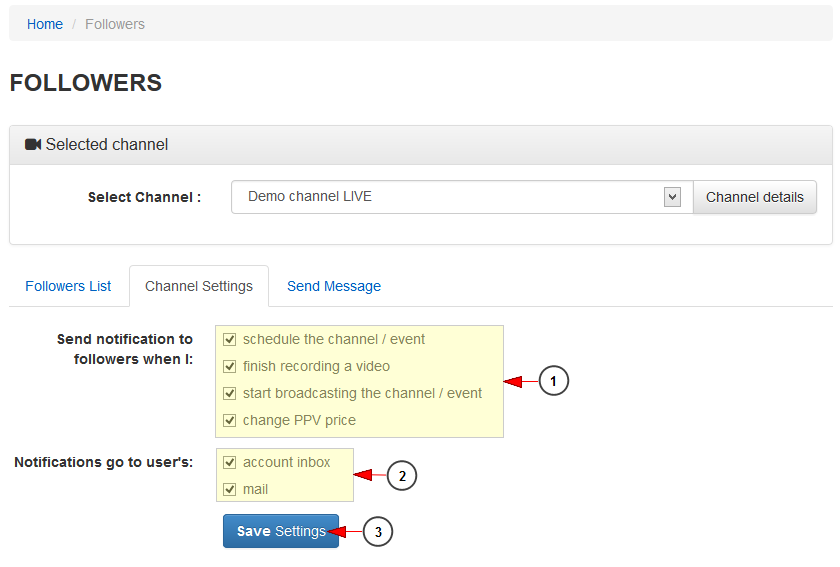Select the Channel Settings tab
The width and height of the screenshot is (840, 567).
(199, 286)
